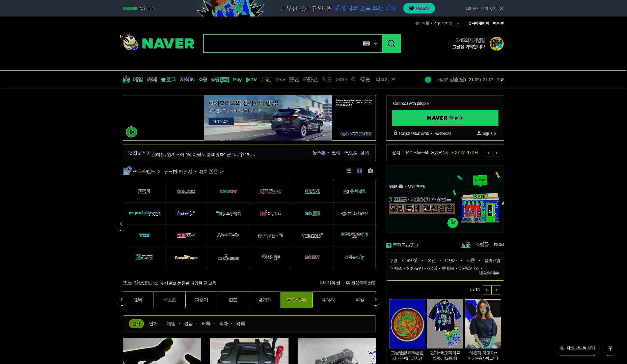
Task: Open the HUFFPOST publisher logo
Action: [354, 235]
